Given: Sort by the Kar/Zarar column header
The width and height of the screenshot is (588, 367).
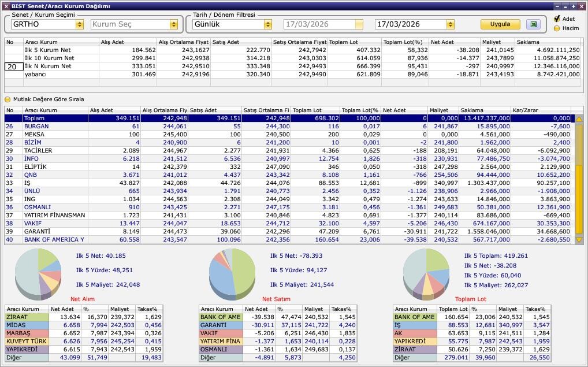Looking at the screenshot, I should pos(540,110).
